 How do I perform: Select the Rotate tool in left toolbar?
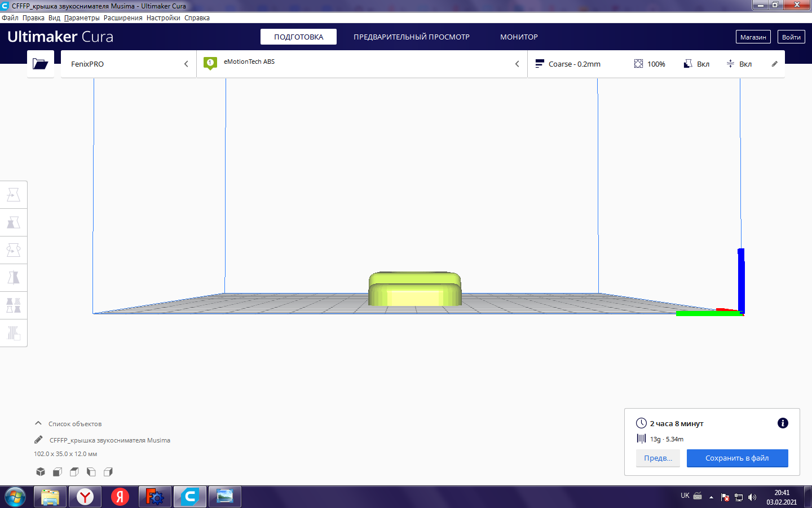[14, 250]
